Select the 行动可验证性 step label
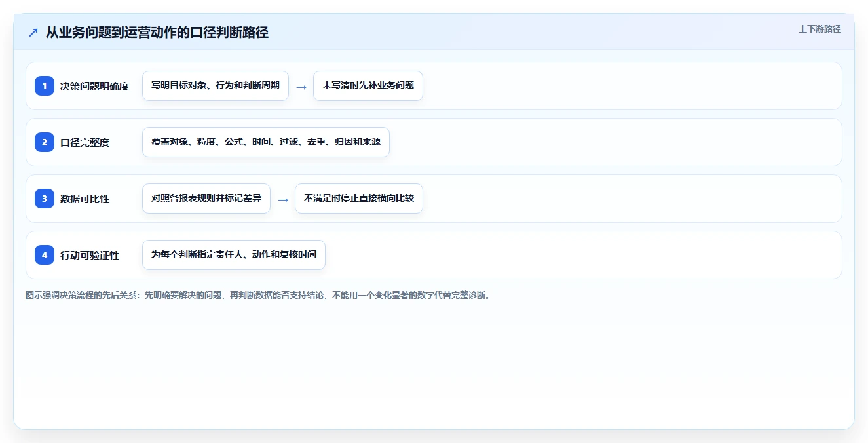Viewport: 868px width, 443px height. 90,255
